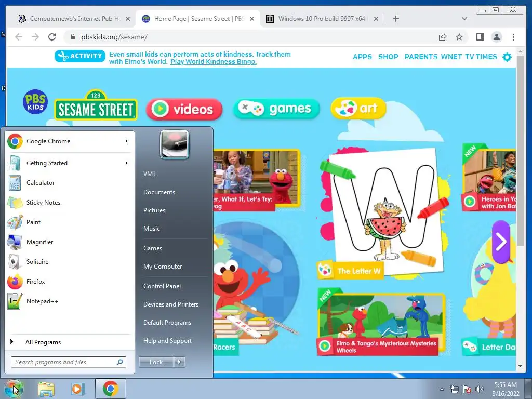
Task: Click the Start orb button
Action: [x=14, y=389]
